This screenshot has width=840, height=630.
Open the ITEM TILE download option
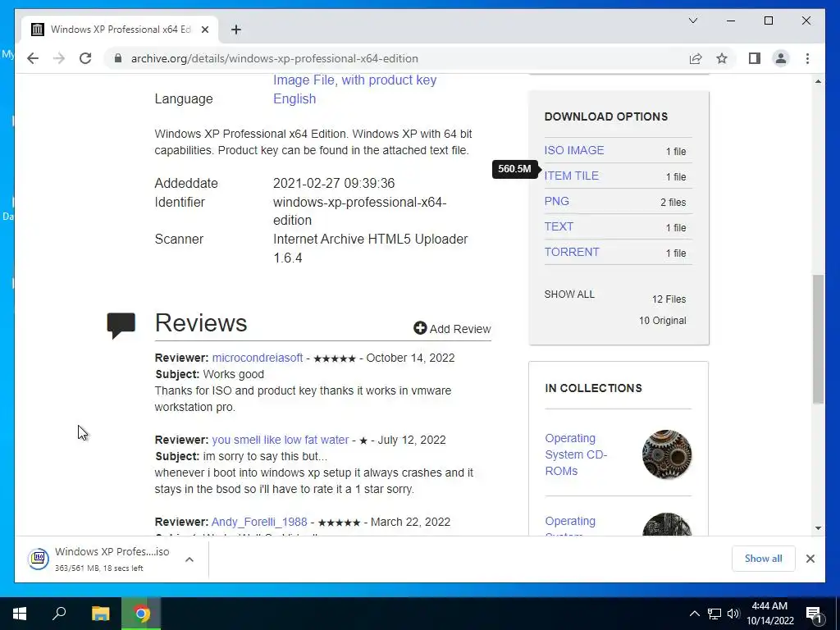(571, 176)
